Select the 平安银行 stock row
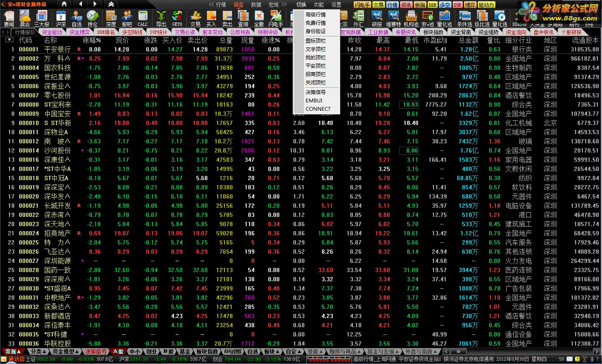The height and width of the screenshot is (364, 602). [301, 49]
